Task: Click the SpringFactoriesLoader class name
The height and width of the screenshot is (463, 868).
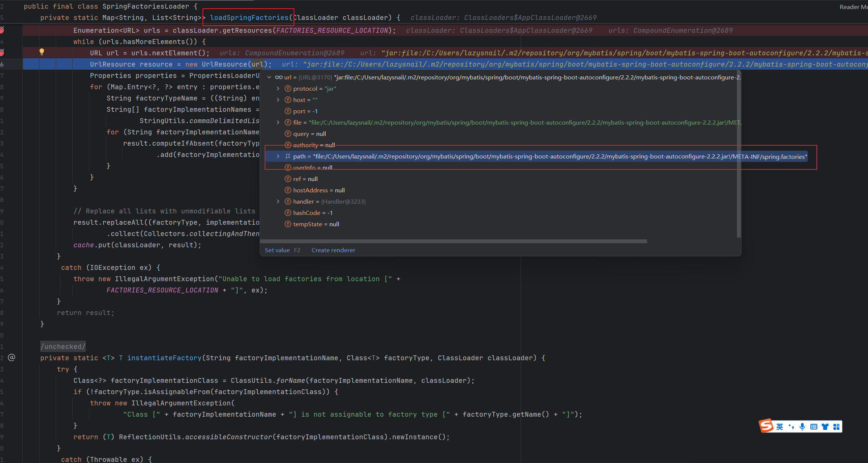Action: pos(146,6)
